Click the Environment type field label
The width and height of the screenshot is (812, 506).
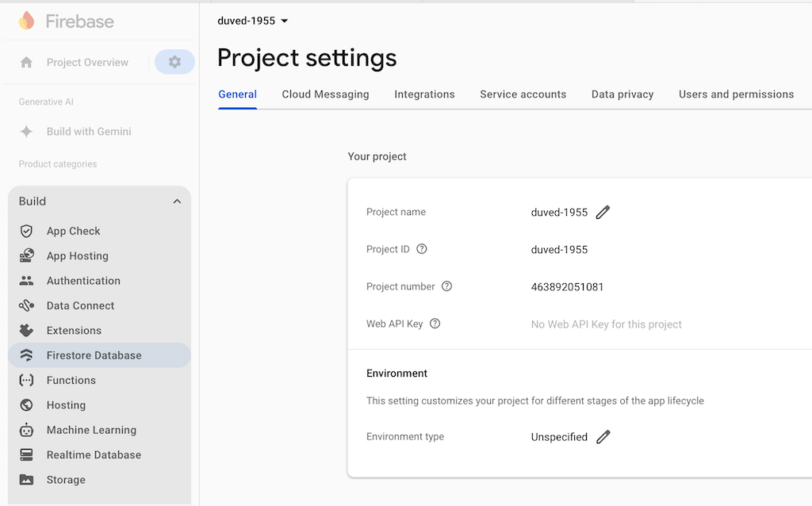405,436
